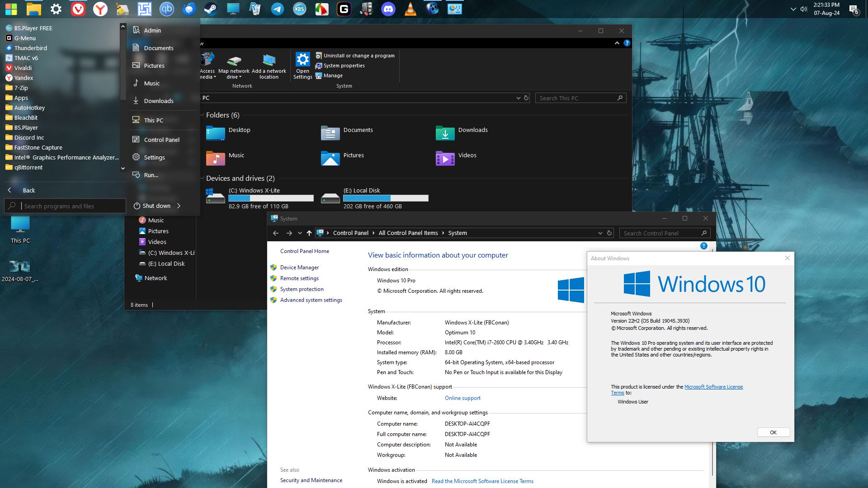Viewport: 868px width, 488px height.
Task: Click the Up arrow in System window
Action: click(x=309, y=233)
